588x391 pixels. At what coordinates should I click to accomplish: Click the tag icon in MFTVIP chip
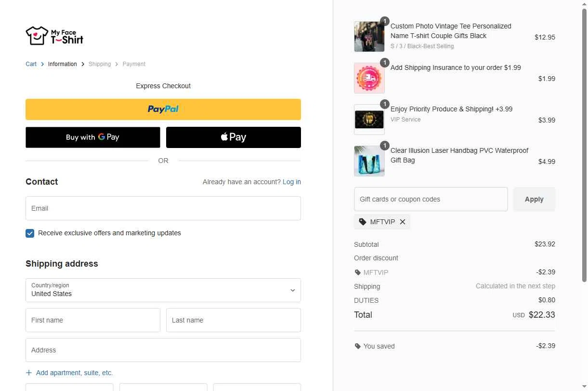pyautogui.click(x=363, y=222)
